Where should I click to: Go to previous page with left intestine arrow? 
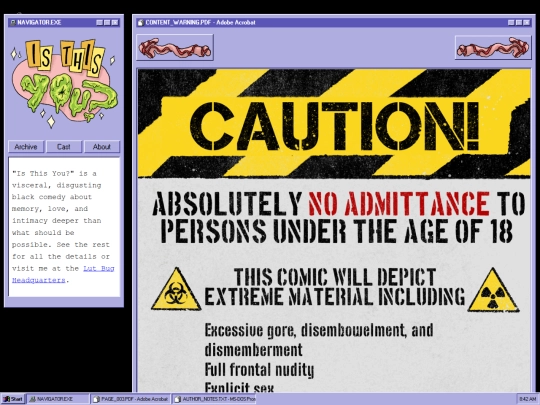(175, 48)
